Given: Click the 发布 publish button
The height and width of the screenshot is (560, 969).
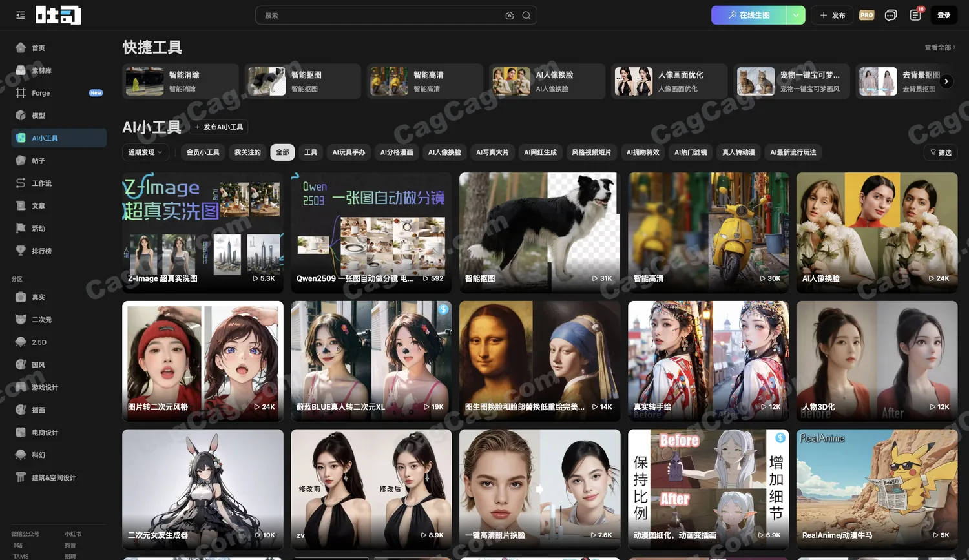Looking at the screenshot, I should click(833, 15).
